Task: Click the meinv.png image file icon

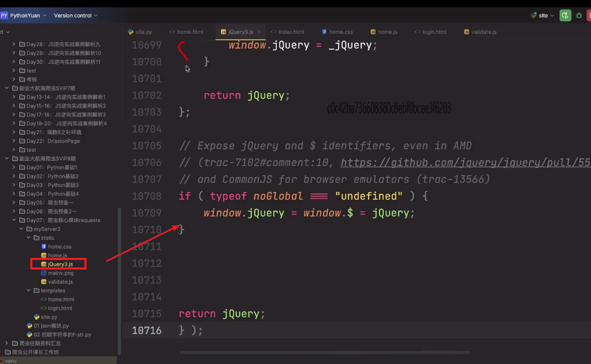Action: [44, 273]
